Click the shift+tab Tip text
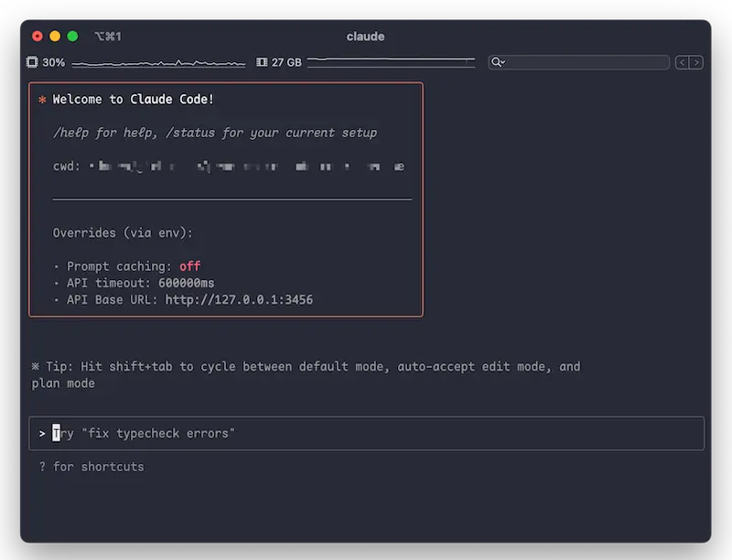This screenshot has height=560, width=732. (x=306, y=375)
